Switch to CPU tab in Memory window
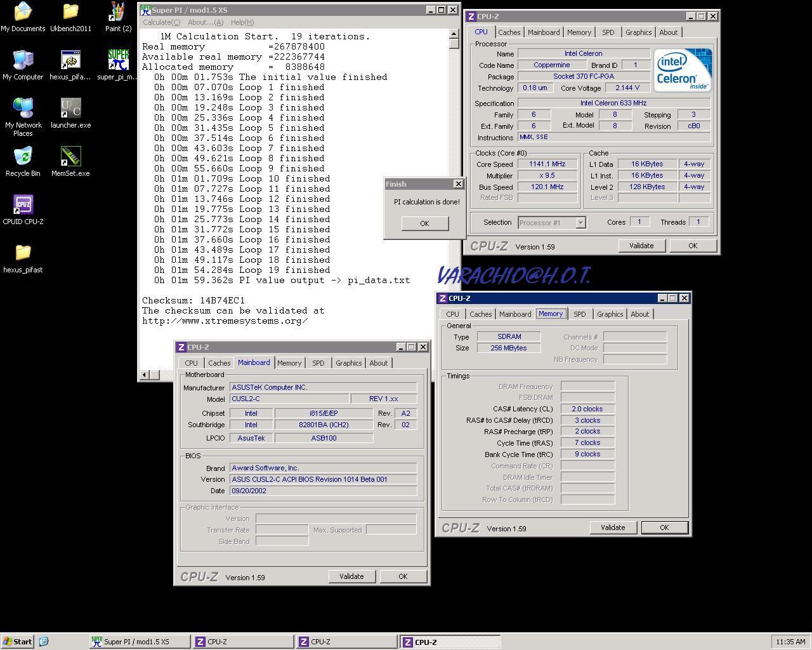Screen dimensions: 812x650 coord(452,314)
